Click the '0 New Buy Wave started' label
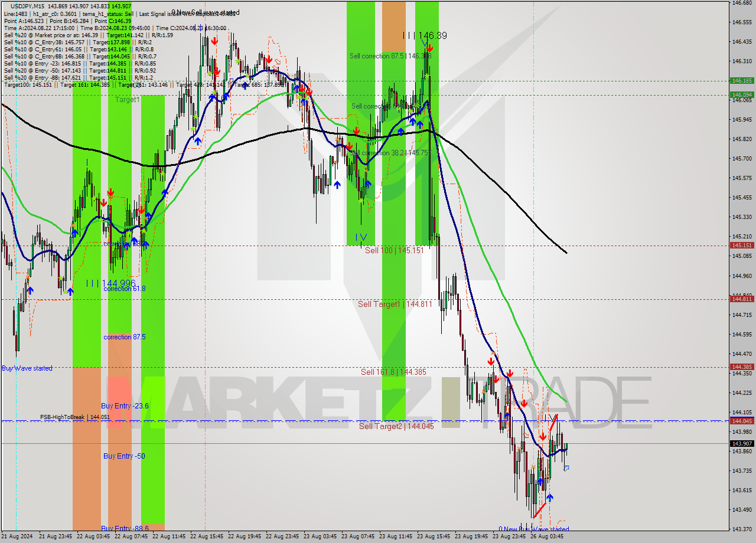Viewport: 756px width, 543px height. click(x=534, y=529)
